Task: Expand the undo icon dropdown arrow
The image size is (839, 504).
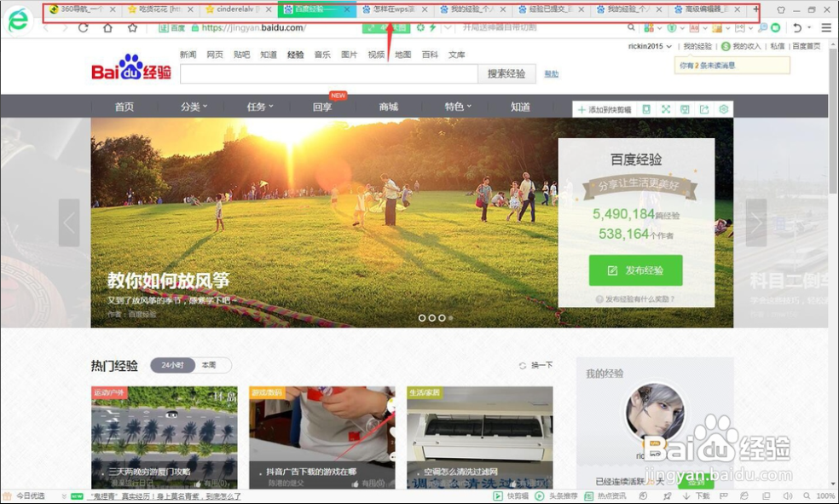Action: [809, 27]
